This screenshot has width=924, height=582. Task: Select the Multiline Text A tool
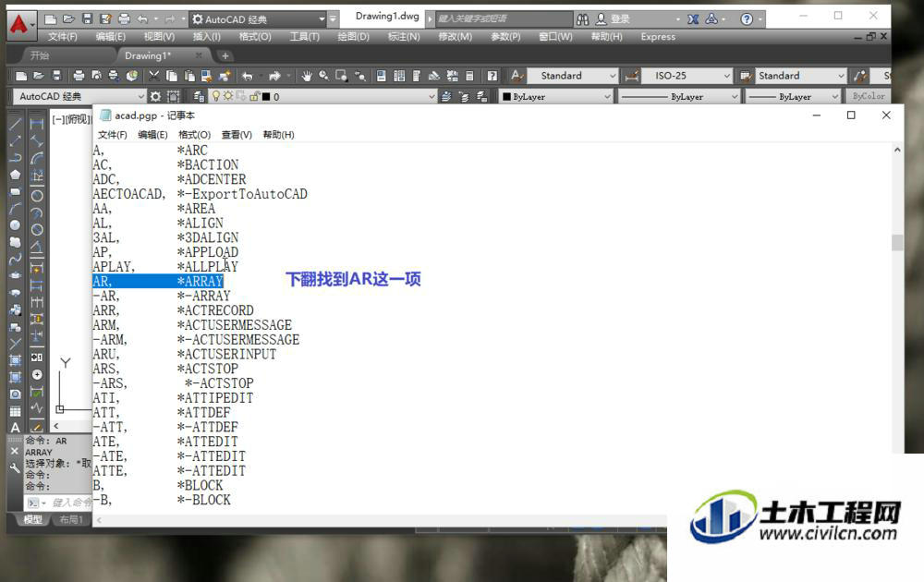click(16, 428)
